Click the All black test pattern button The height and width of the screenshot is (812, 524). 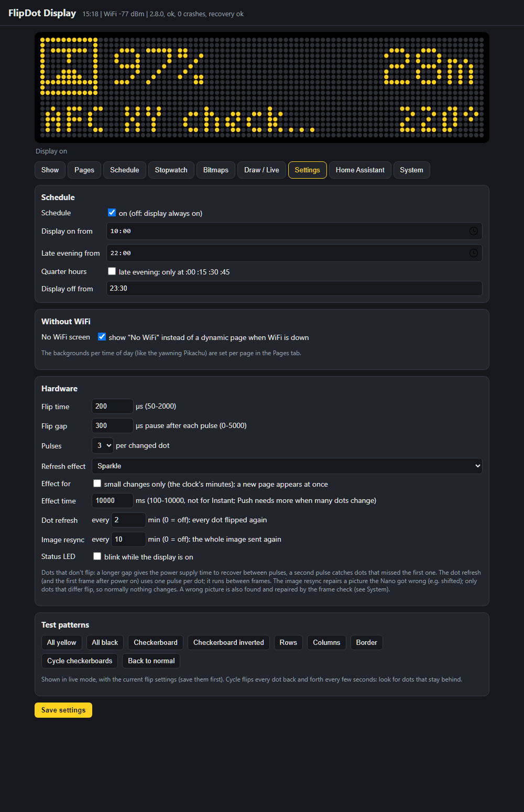(105, 643)
